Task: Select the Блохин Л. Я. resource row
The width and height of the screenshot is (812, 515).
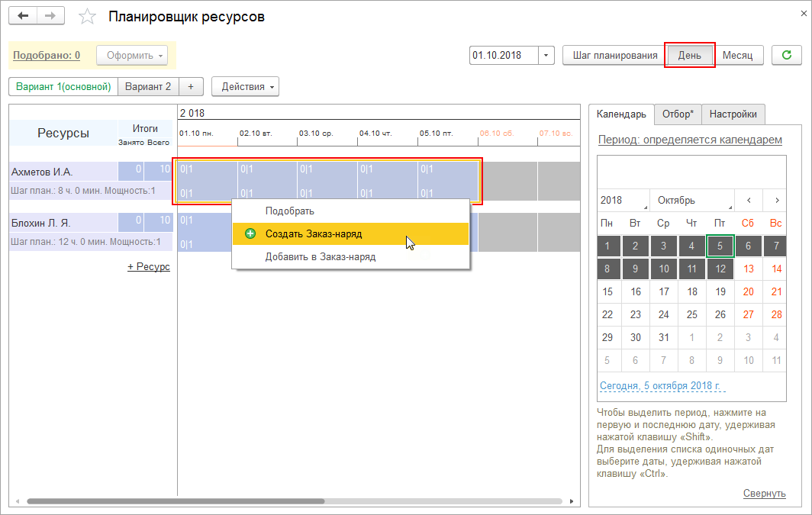Action: tap(63, 223)
